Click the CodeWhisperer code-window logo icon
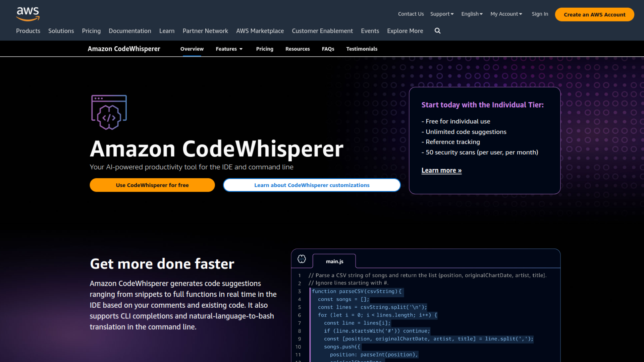 coord(109,112)
